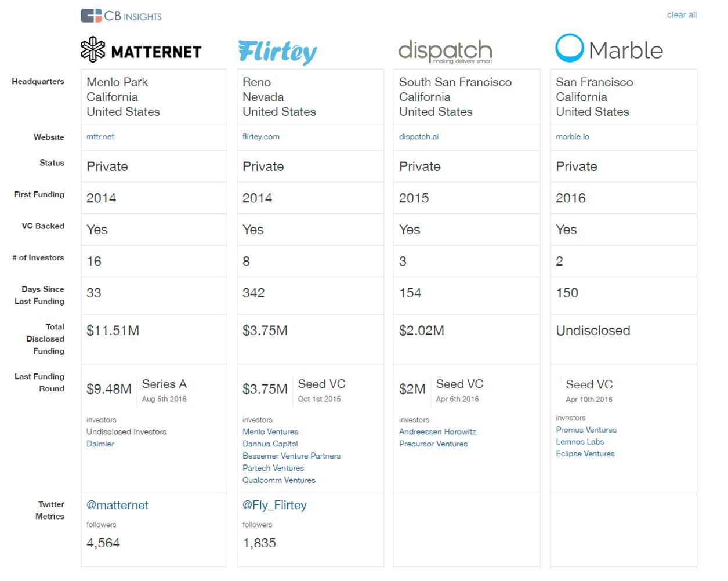This screenshot has height=581, width=728.
Task: Open the Lemnos Labs investor link
Action: (x=580, y=442)
